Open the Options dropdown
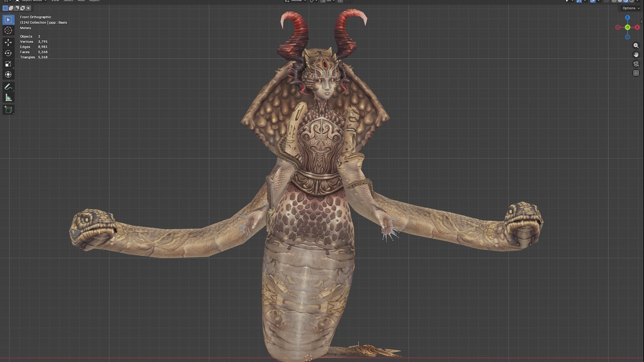Viewport: 644px width, 362px height. click(x=630, y=8)
